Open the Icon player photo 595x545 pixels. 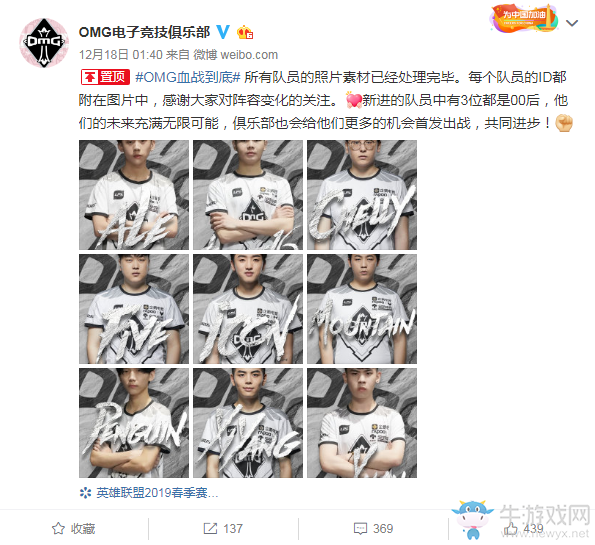[248, 309]
